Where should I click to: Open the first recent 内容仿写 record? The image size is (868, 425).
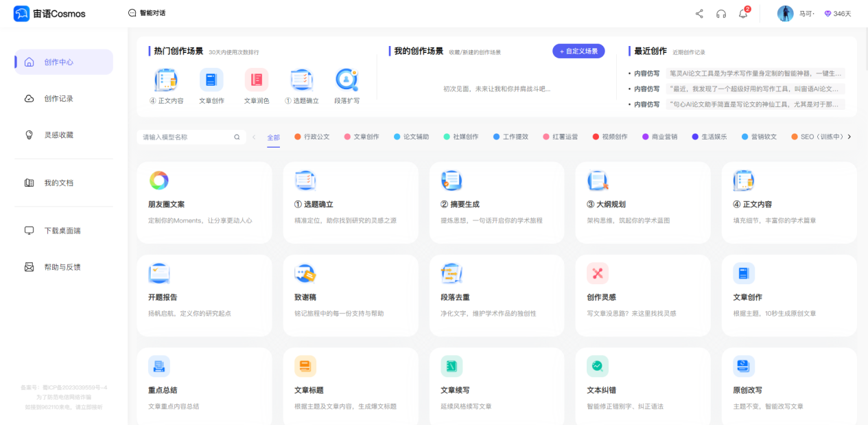[x=735, y=73]
